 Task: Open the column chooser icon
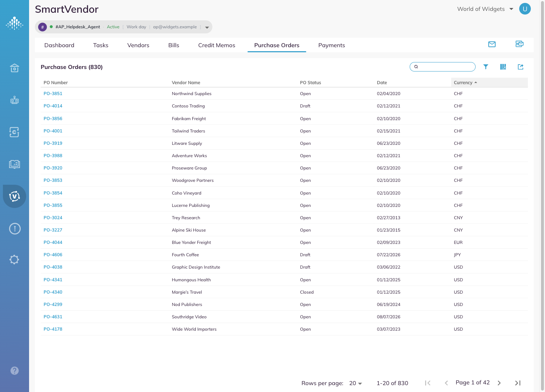pyautogui.click(x=503, y=67)
